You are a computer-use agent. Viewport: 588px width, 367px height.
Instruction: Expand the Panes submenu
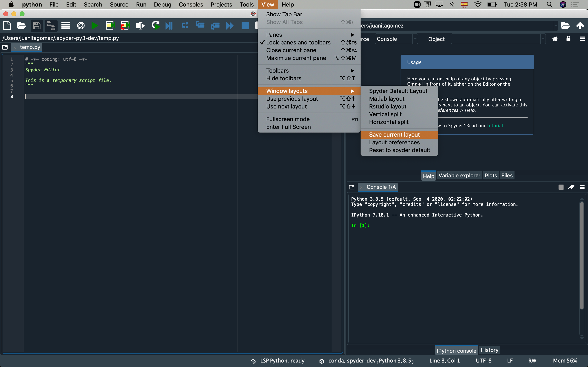(x=274, y=34)
